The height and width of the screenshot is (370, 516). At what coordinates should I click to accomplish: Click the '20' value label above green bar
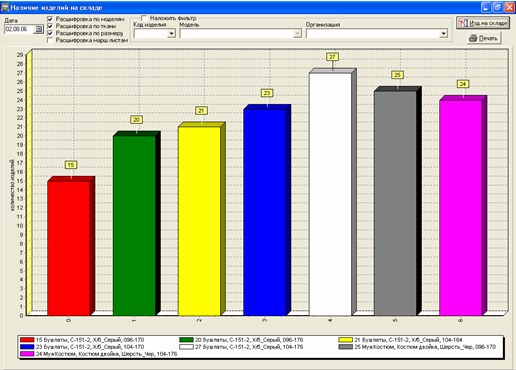click(136, 120)
